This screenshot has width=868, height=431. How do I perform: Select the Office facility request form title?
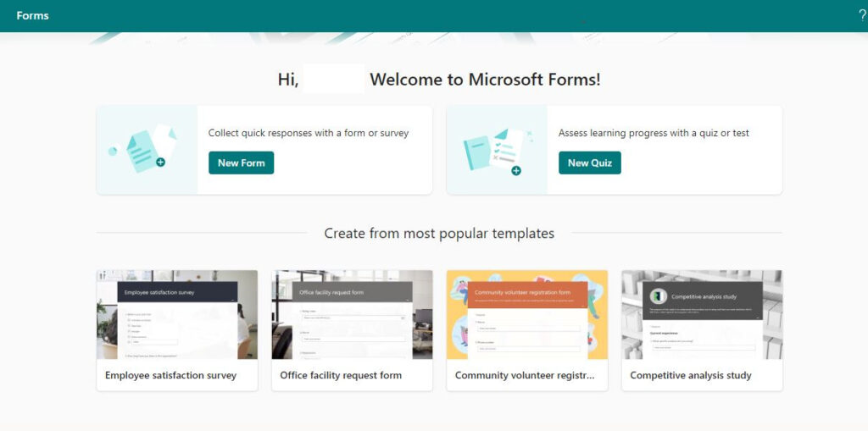tap(341, 375)
